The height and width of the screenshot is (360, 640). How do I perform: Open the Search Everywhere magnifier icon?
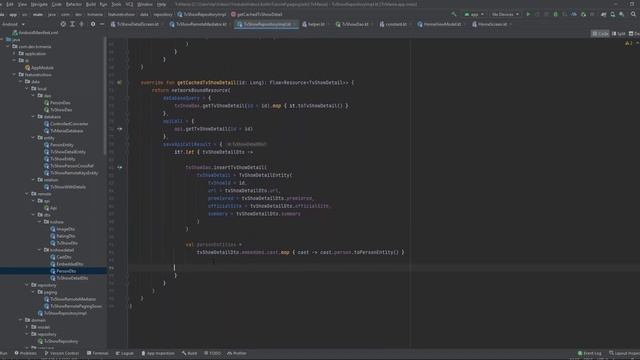(633, 14)
